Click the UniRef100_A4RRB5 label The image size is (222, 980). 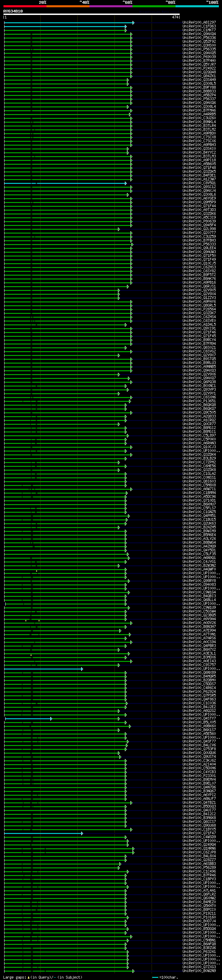pos(199,114)
